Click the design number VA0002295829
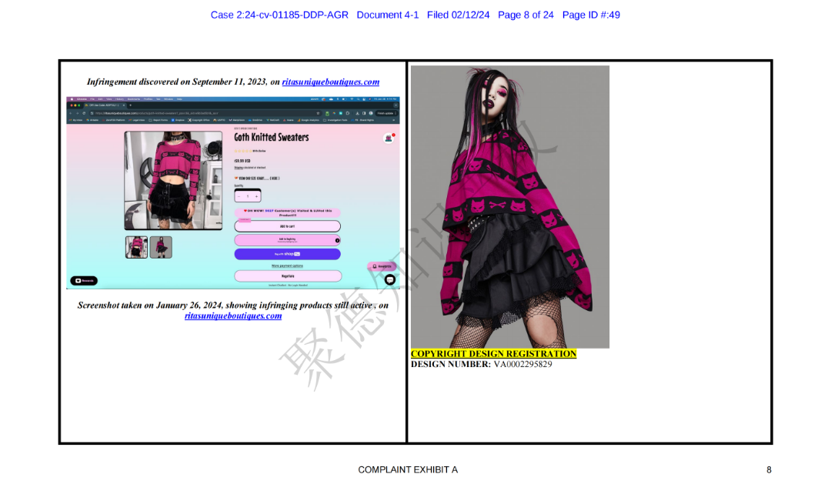The image size is (831, 504). click(523, 364)
